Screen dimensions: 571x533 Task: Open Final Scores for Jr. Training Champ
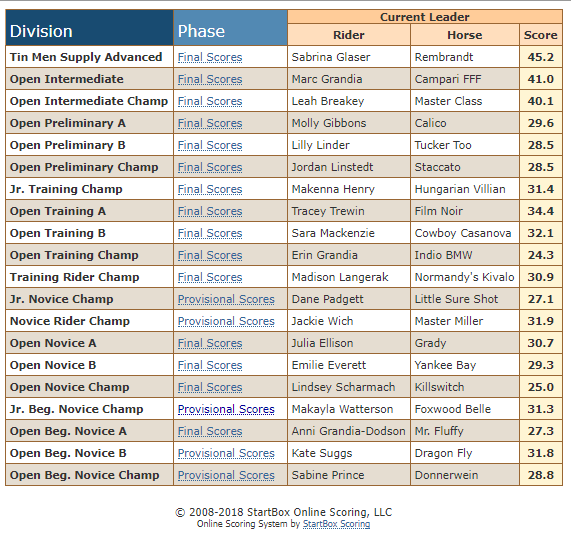(x=210, y=189)
